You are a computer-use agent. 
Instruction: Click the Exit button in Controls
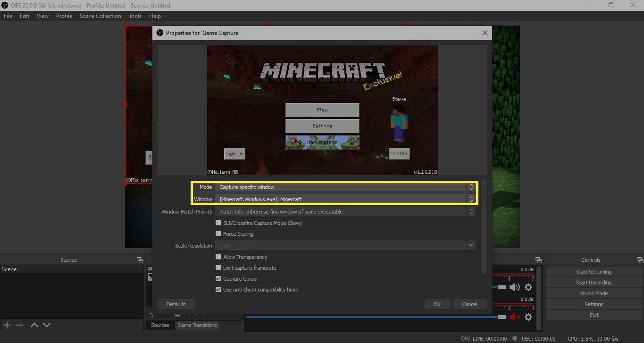pos(594,315)
